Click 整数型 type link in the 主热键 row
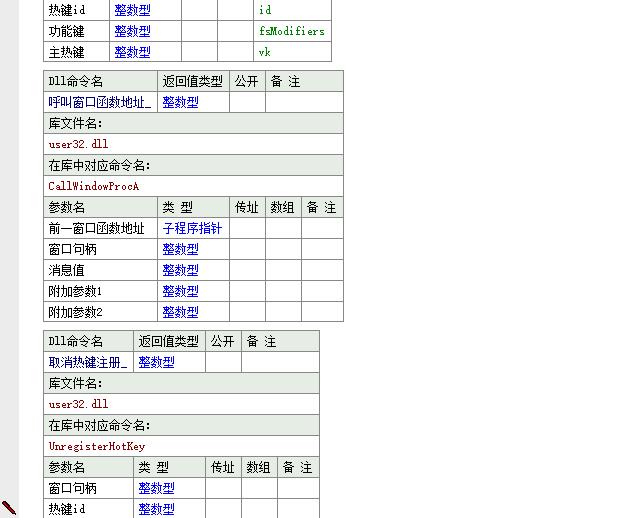643x518 pixels. [132, 52]
